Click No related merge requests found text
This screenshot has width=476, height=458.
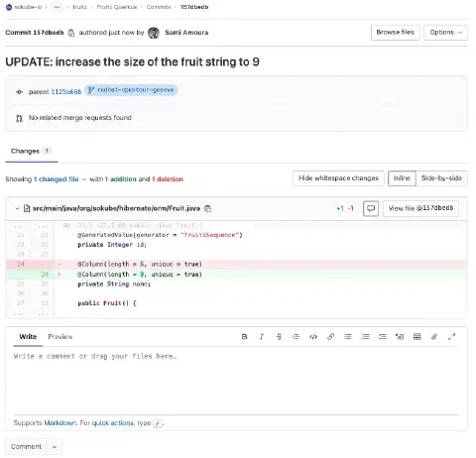(80, 118)
